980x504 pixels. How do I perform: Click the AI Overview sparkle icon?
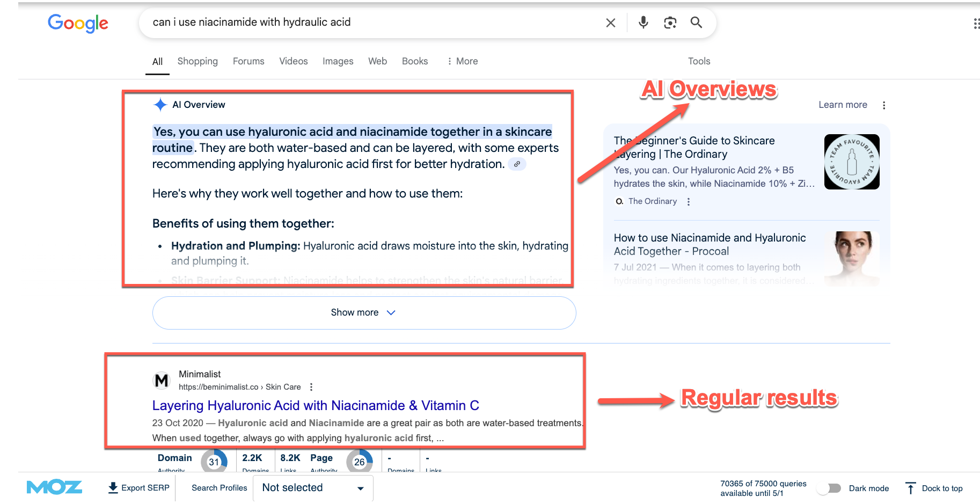(160, 105)
